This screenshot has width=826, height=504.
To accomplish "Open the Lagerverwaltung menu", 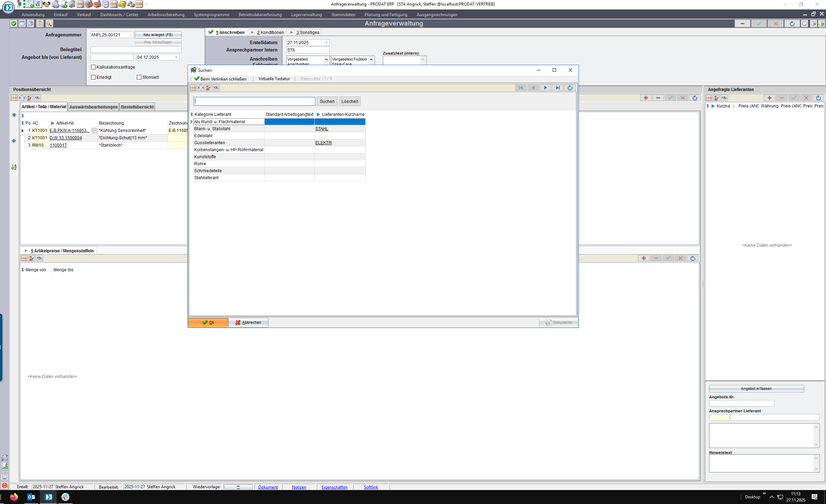I will coord(306,15).
